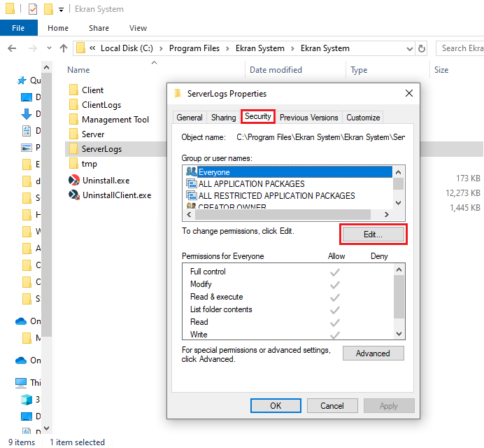Switch to the Previous Versions tab
484x448 pixels.
pyautogui.click(x=308, y=118)
